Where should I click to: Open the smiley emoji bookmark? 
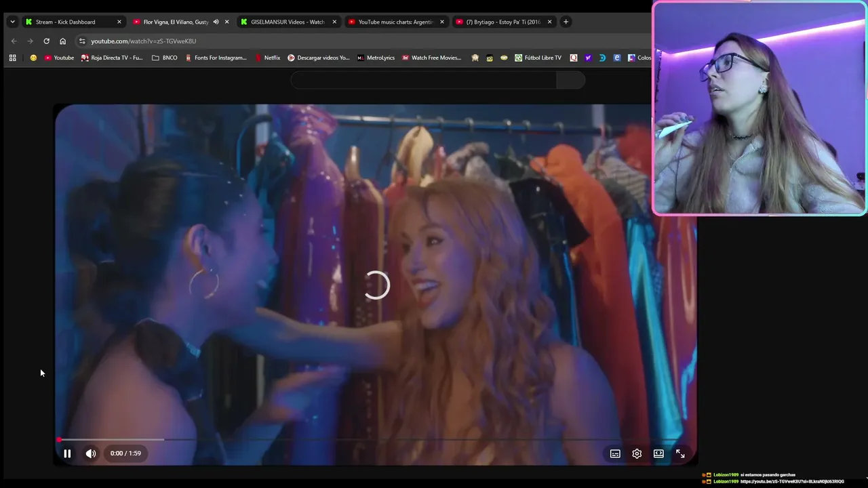tap(33, 58)
